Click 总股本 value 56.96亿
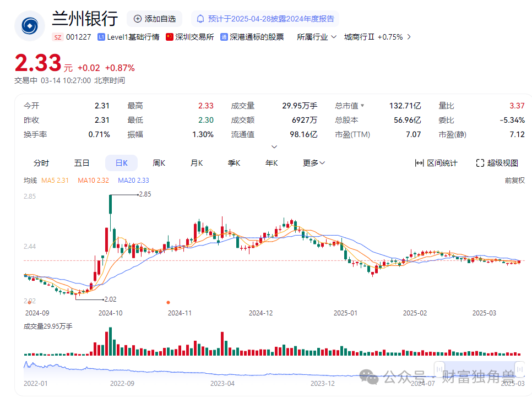Viewport: 532px width, 398px height. point(408,120)
